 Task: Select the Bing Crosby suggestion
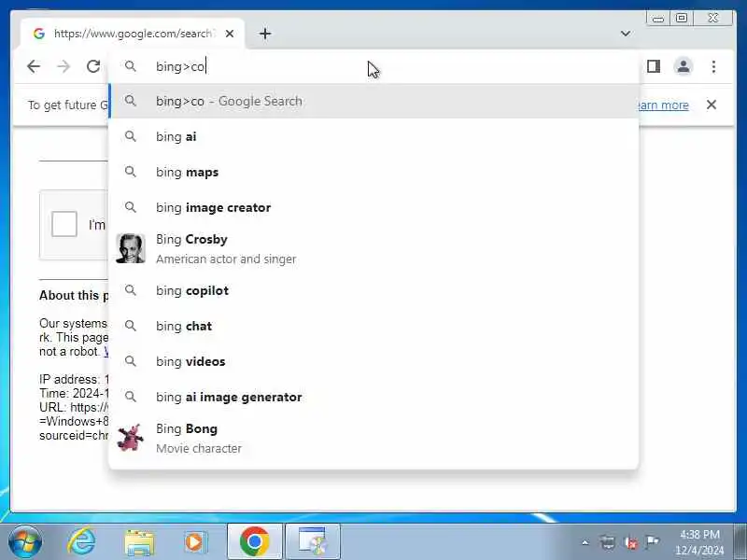point(374,249)
